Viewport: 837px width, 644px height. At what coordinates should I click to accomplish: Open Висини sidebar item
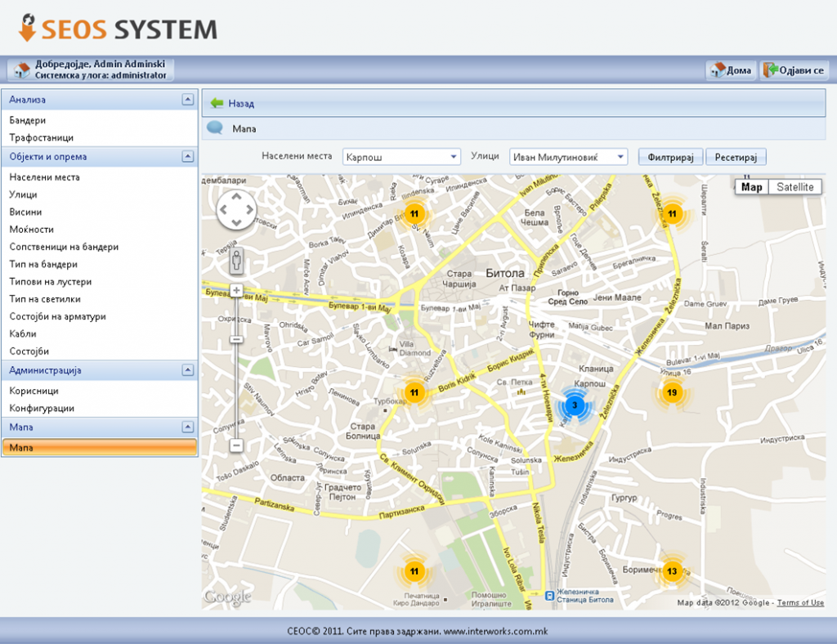[25, 212]
